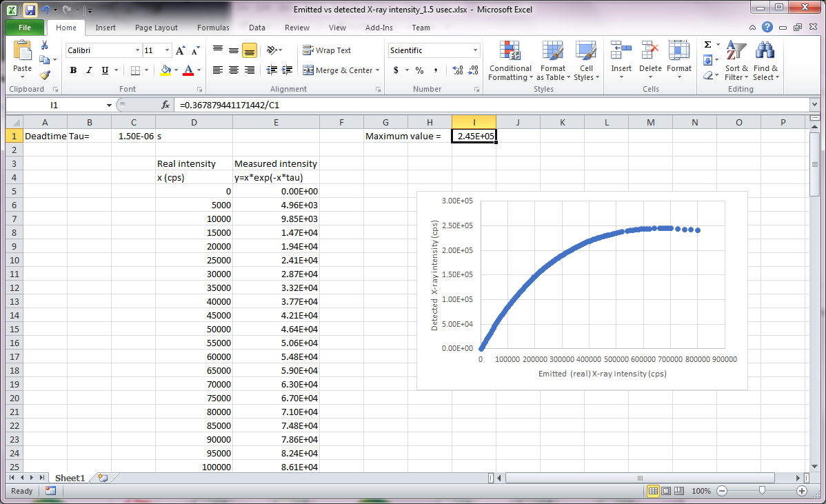
Task: Click the AutoSum sigma icon
Action: (707, 45)
